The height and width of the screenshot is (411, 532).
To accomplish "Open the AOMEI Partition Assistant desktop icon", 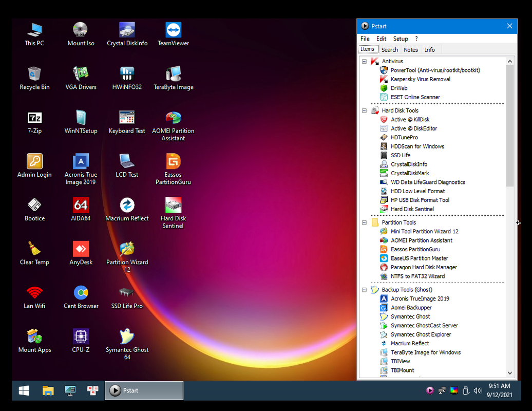I will (174, 125).
